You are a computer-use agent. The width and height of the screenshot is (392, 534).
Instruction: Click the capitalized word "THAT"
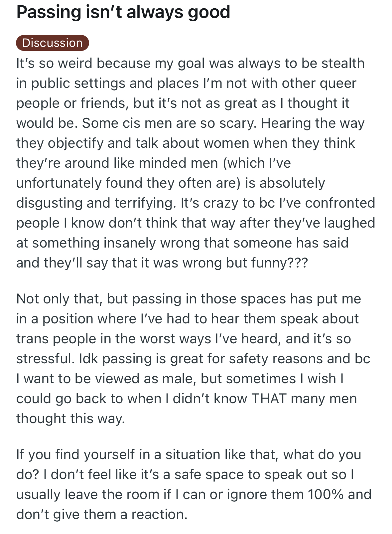[x=269, y=399]
